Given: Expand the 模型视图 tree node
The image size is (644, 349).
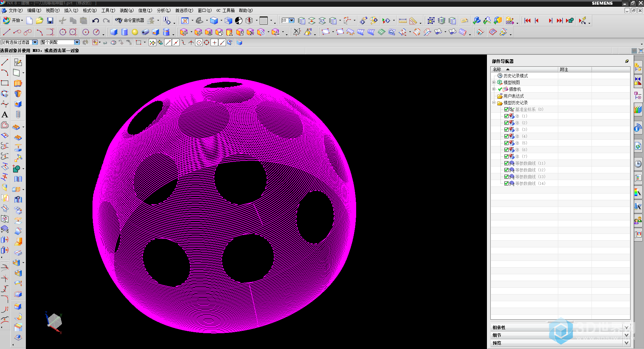Looking at the screenshot, I should pyautogui.click(x=494, y=82).
